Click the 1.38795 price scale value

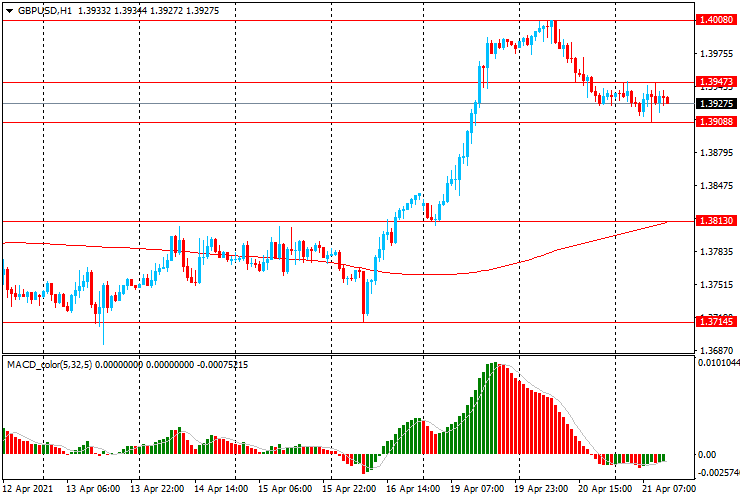pos(717,153)
